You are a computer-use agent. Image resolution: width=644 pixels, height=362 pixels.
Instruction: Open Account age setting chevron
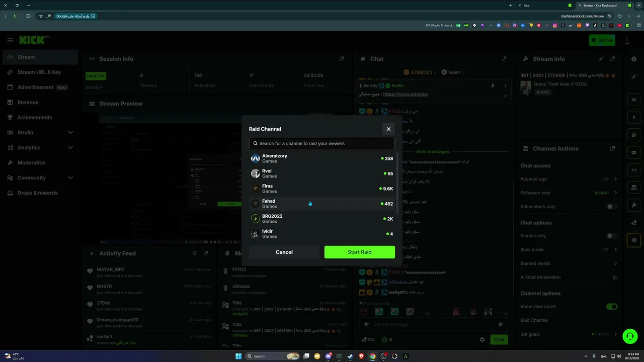pyautogui.click(x=615, y=179)
